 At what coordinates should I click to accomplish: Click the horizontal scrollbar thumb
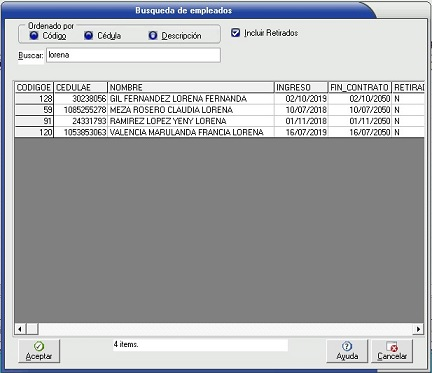pos(32,329)
